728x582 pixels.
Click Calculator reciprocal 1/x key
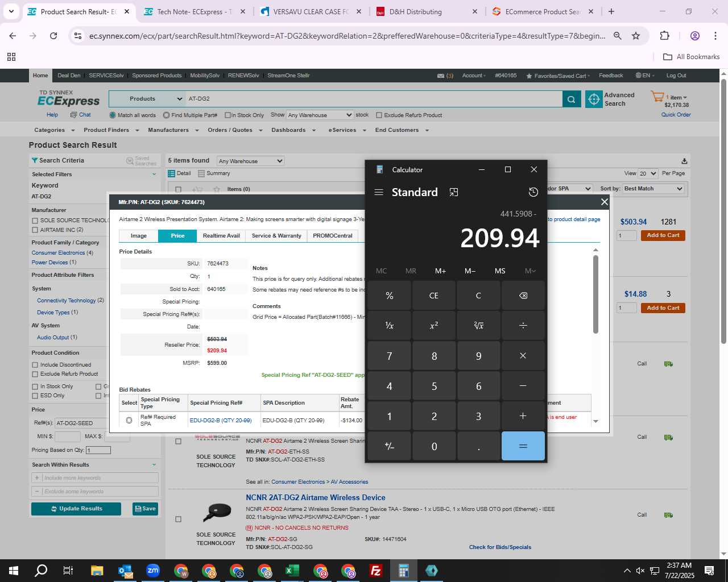(x=389, y=326)
